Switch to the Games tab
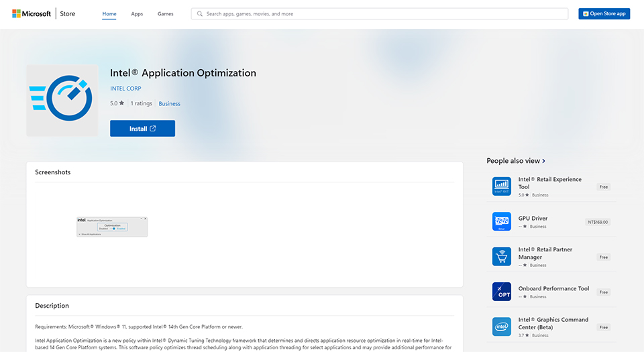Viewport: 644px width, 352px height. [x=166, y=13]
